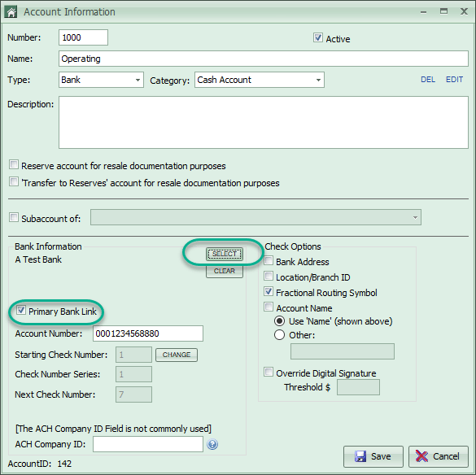The image size is (476, 475).
Task: Click into the Account Number field
Action: [x=148, y=333]
